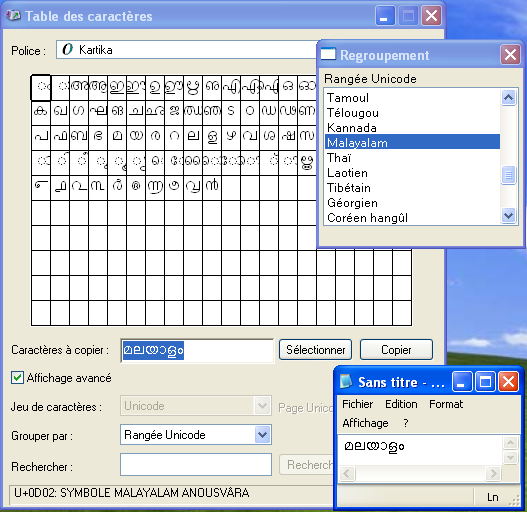Screen dimensions: 527x512
Task: Select Laotien in the Regroupement list
Action: [x=412, y=173]
